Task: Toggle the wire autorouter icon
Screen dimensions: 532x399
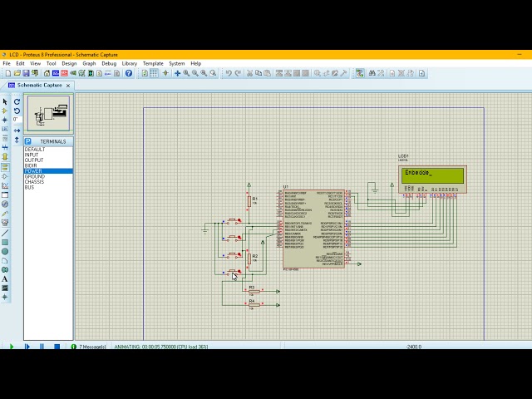Action: (x=360, y=73)
